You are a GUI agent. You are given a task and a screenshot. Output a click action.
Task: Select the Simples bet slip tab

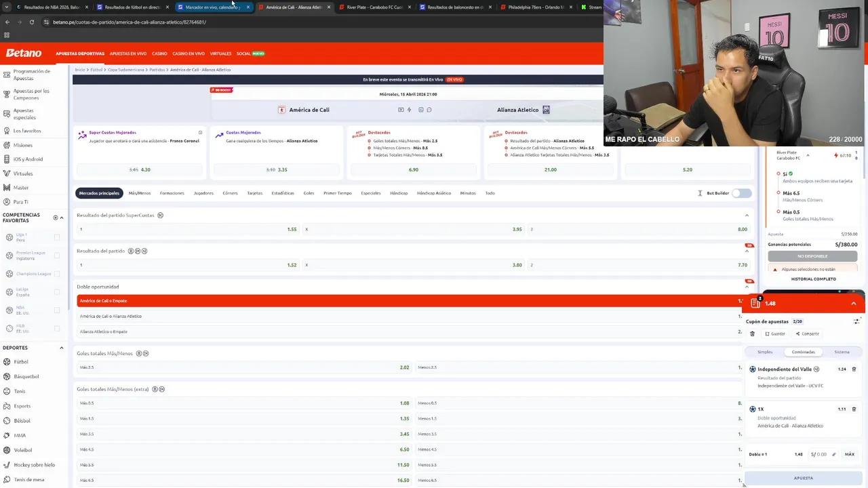point(765,352)
